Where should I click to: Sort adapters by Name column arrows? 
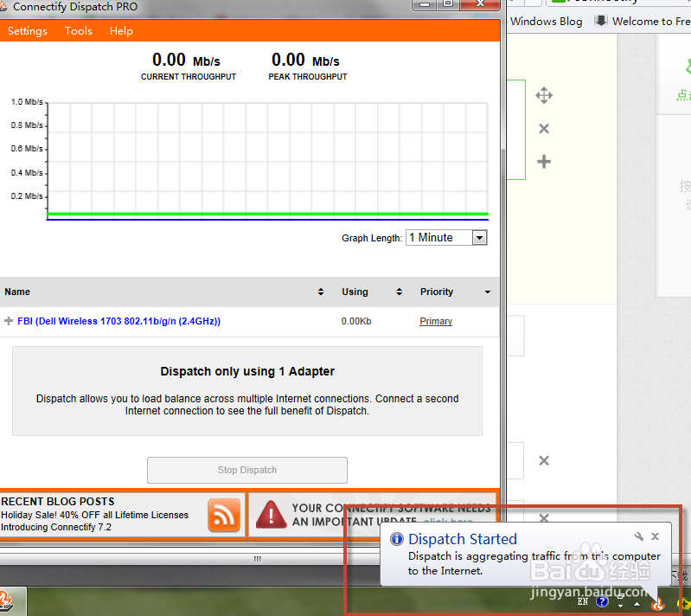(x=321, y=292)
